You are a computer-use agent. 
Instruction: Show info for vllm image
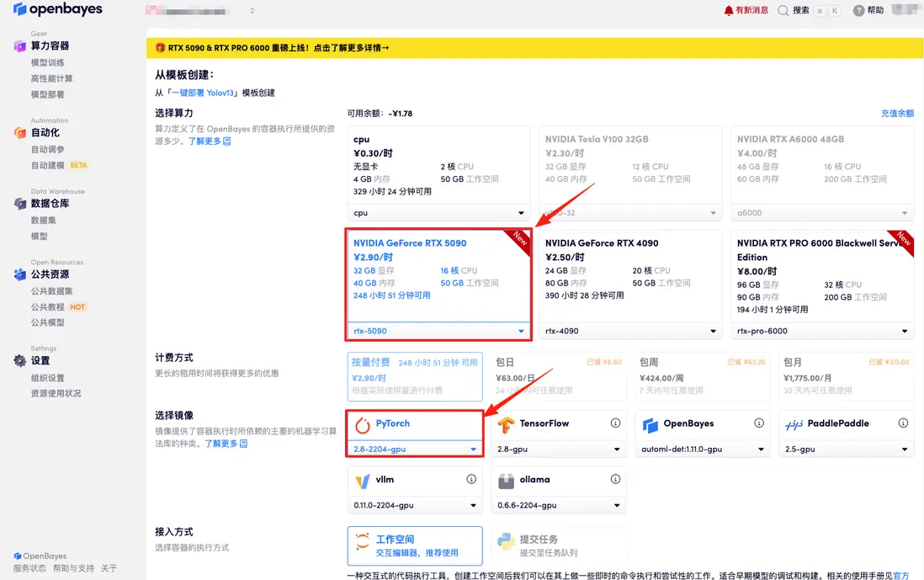pyautogui.click(x=471, y=479)
